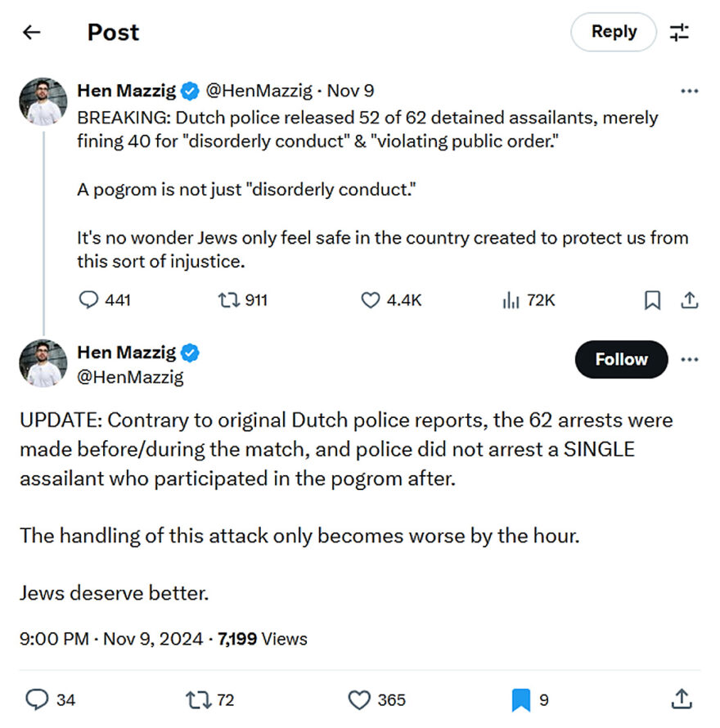
Task: Open the @HenMazzig handle under the main author
Action: [x=130, y=377]
